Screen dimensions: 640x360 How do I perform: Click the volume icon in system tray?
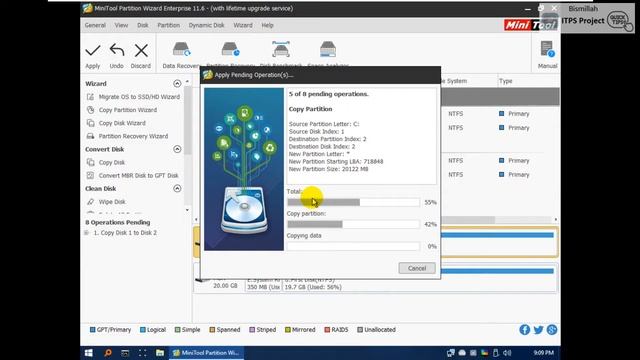tap(507, 353)
